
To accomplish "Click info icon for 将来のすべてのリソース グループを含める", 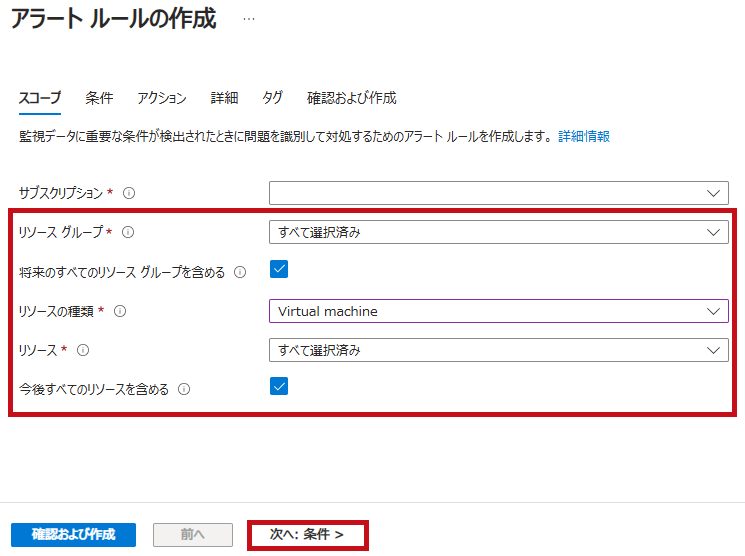I will 240,272.
